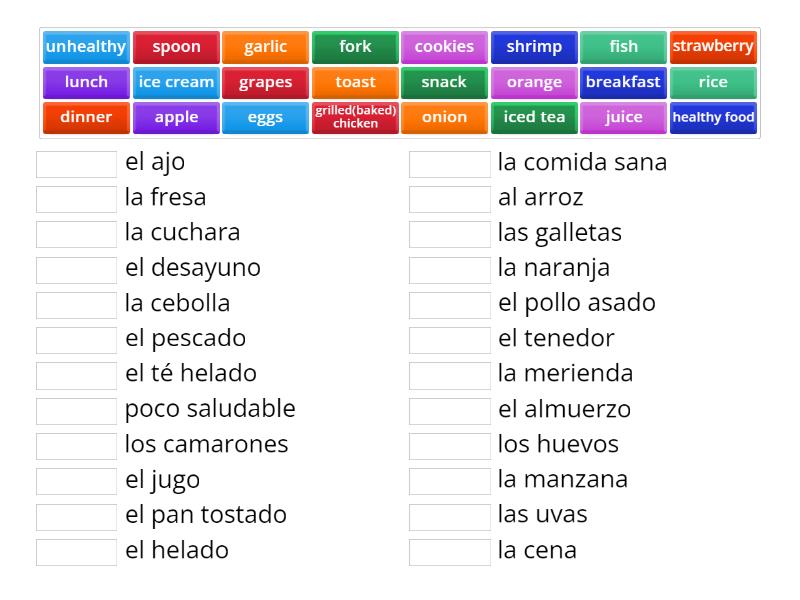The image size is (800, 600).
Task: Click the answer box beside "la cena"
Action: (x=449, y=550)
